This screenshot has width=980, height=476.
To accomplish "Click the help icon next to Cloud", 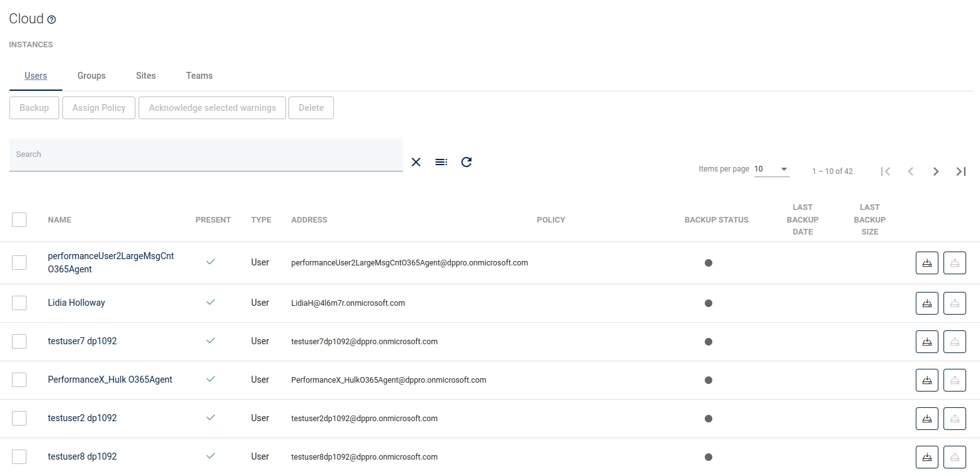I will tap(52, 20).
